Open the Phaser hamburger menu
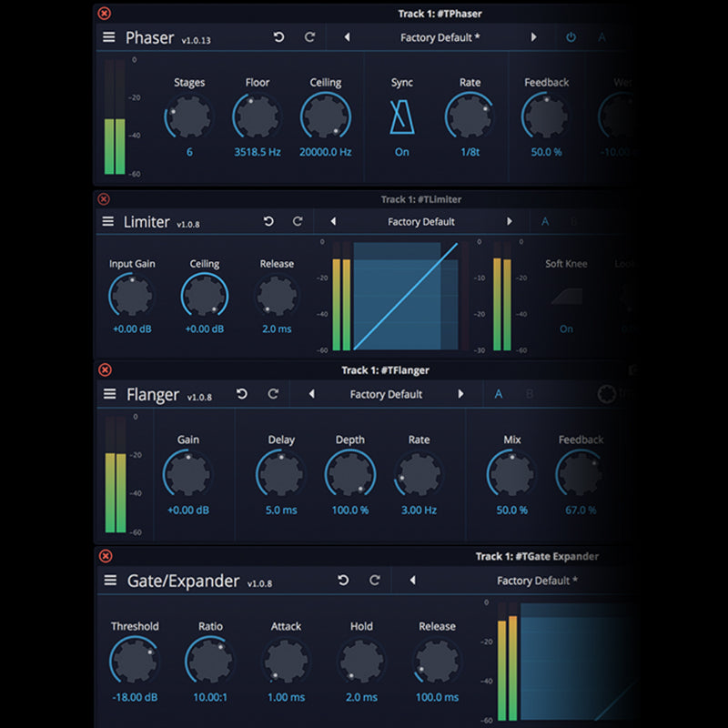 click(109, 37)
